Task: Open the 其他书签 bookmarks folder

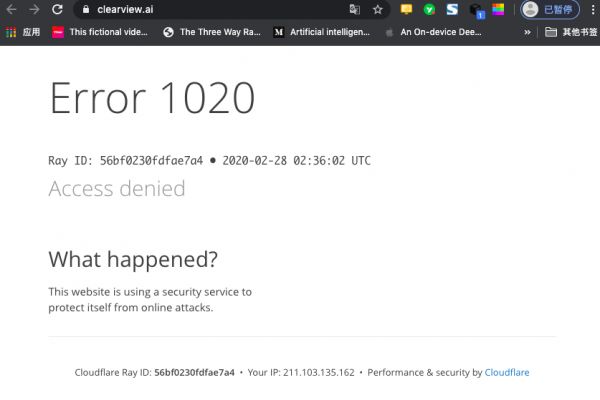Action: pyautogui.click(x=571, y=32)
